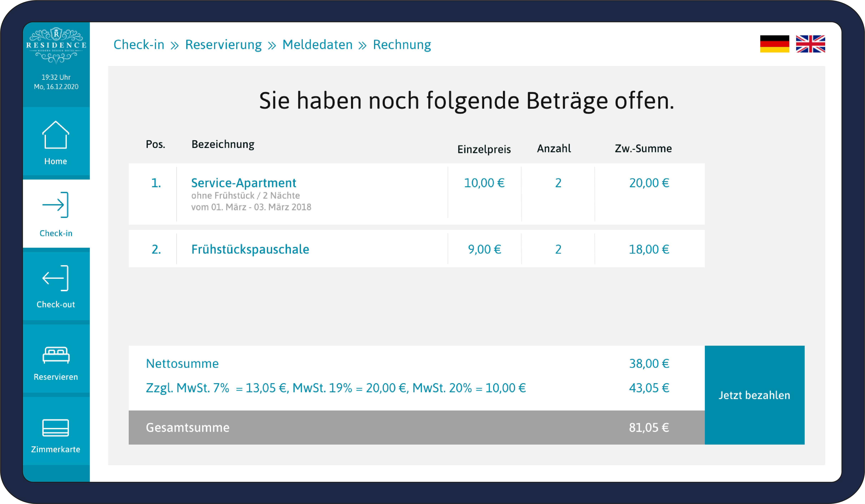Click position number 1.

pyautogui.click(x=156, y=183)
